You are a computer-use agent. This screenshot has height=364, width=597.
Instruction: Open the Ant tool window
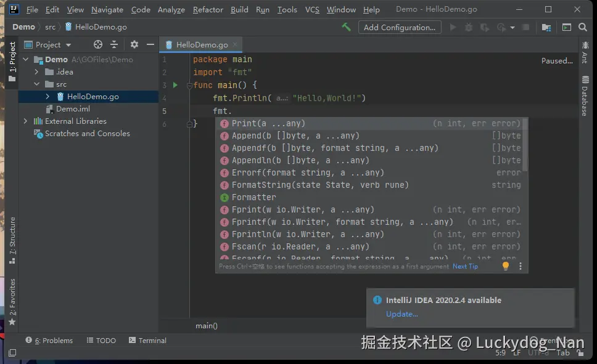click(x=585, y=52)
